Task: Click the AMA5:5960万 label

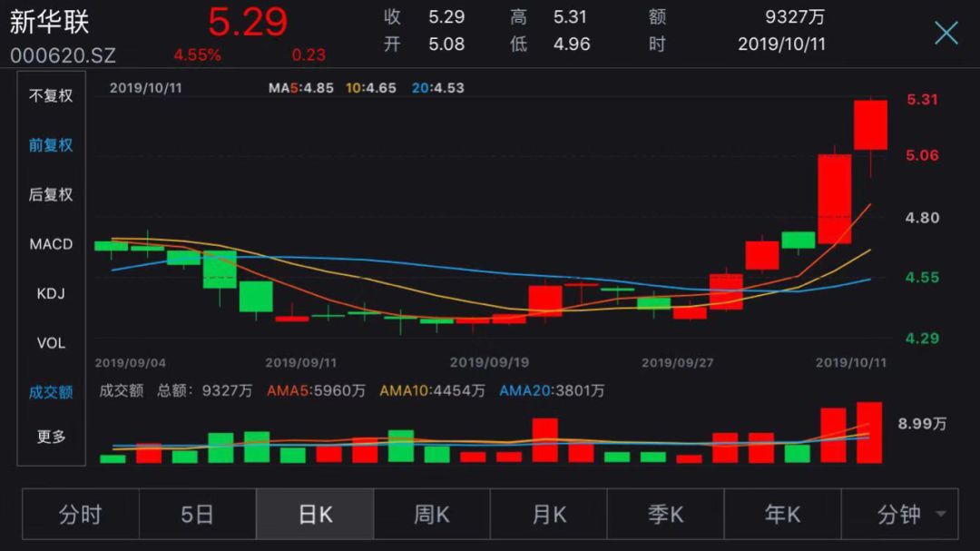Action: [317, 391]
